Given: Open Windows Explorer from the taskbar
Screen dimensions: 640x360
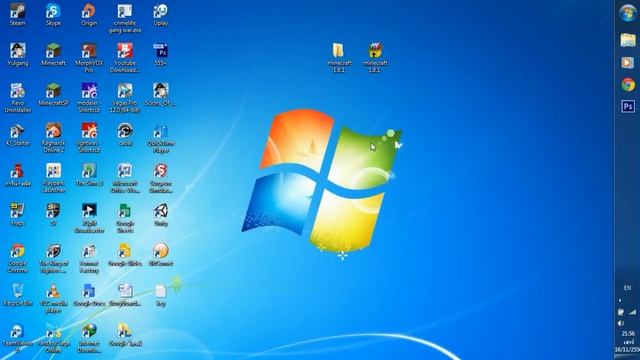Looking at the screenshot, I should [x=628, y=40].
